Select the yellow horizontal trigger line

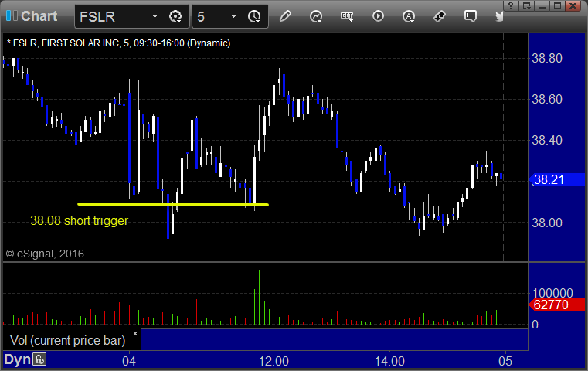click(173, 205)
